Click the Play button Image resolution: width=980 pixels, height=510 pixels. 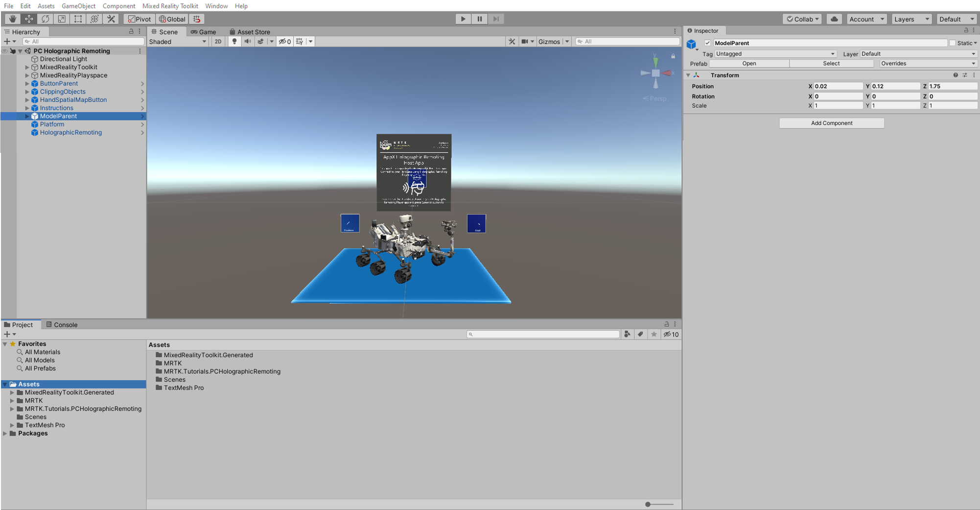[463, 19]
